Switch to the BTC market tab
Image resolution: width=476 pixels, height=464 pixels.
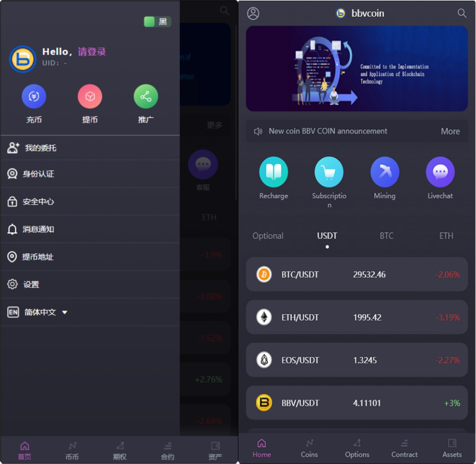(x=387, y=236)
